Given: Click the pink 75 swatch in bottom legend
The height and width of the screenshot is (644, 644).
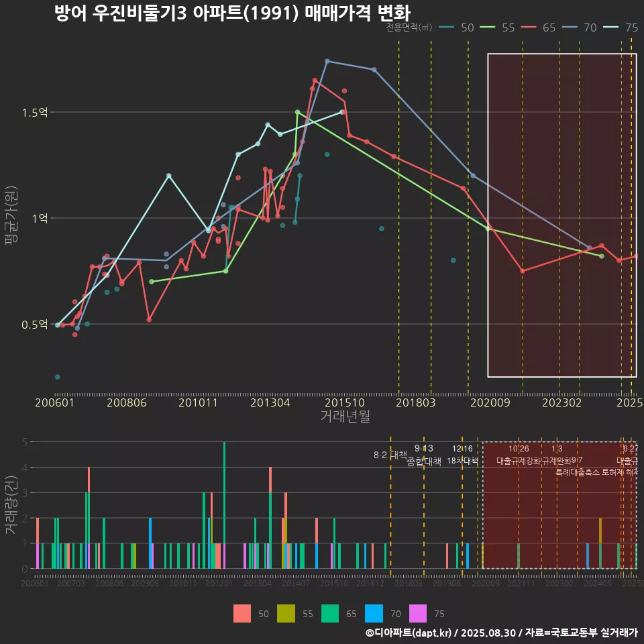Looking at the screenshot, I should 418,614.
